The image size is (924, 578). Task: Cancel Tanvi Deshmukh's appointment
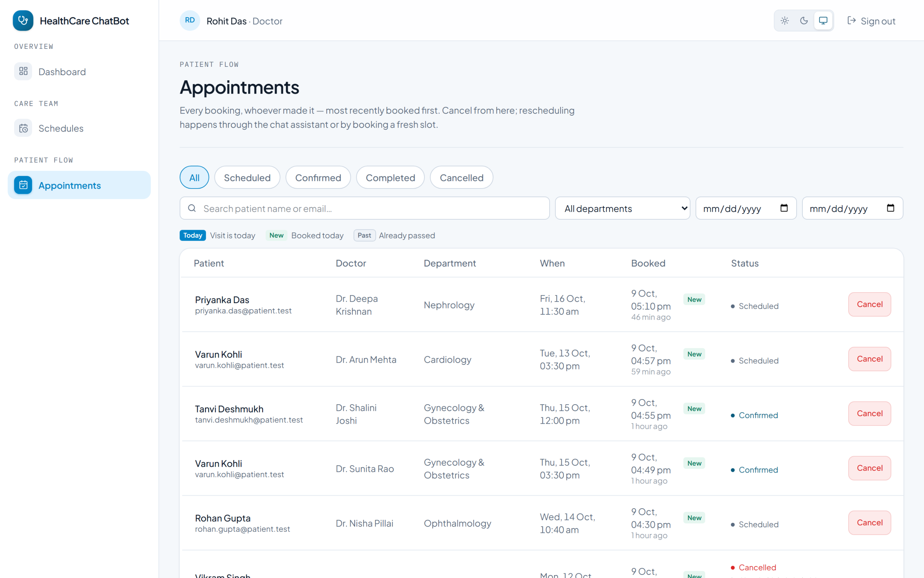coord(869,414)
